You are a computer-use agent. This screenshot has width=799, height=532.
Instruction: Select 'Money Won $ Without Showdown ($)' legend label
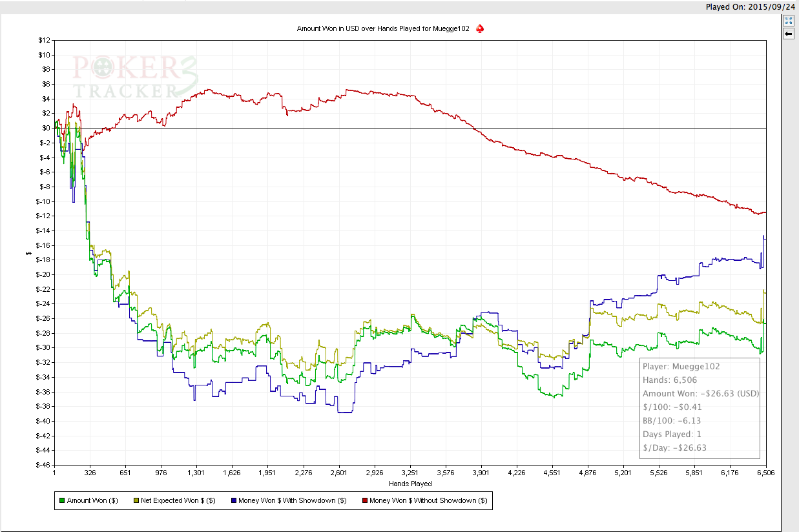pos(428,500)
